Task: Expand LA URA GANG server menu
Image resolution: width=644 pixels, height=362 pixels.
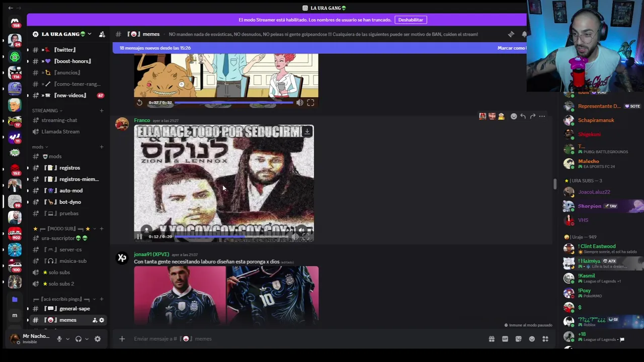Action: click(89, 34)
